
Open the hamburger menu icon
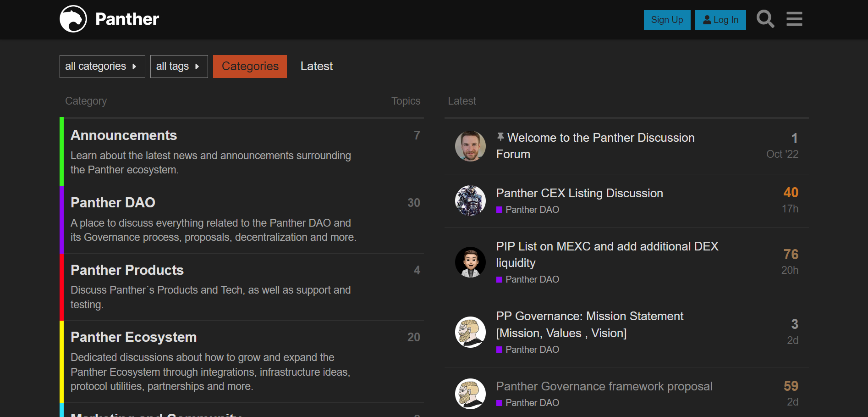click(794, 19)
